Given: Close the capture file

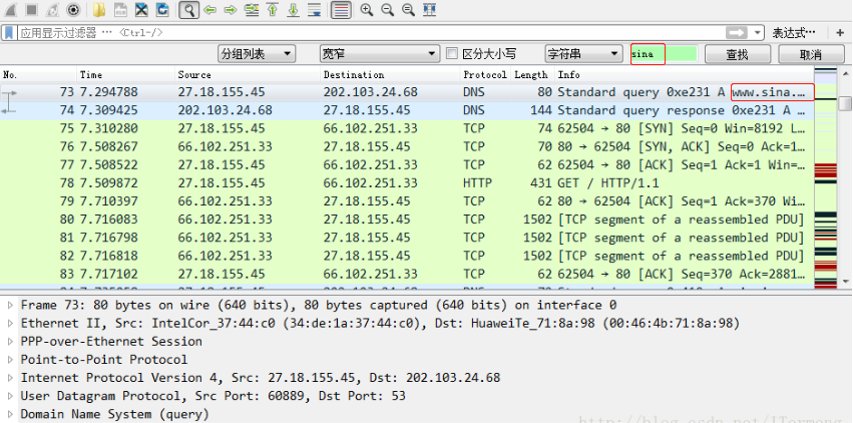Looking at the screenshot, I should (x=141, y=10).
